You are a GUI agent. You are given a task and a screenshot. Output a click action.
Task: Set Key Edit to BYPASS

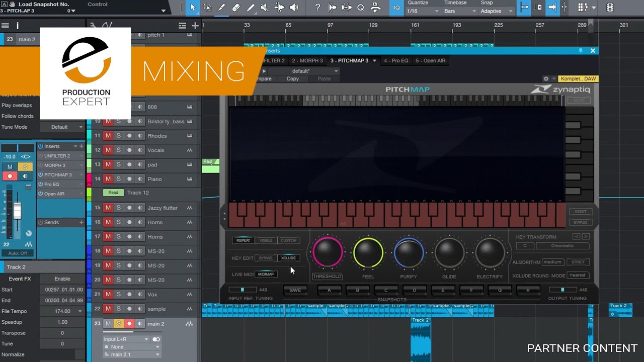pyautogui.click(x=266, y=258)
